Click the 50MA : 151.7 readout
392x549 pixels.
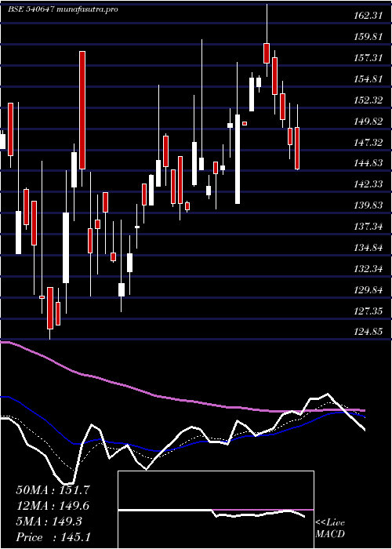53,490
